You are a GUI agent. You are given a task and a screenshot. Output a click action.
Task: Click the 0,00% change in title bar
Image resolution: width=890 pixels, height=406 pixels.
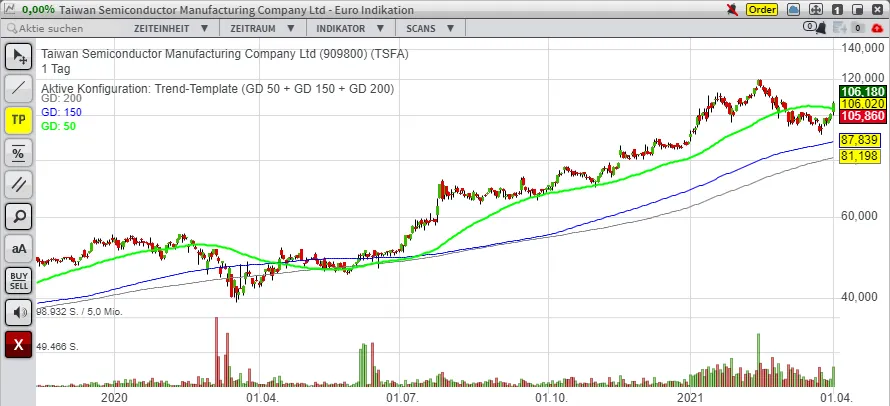39,10
